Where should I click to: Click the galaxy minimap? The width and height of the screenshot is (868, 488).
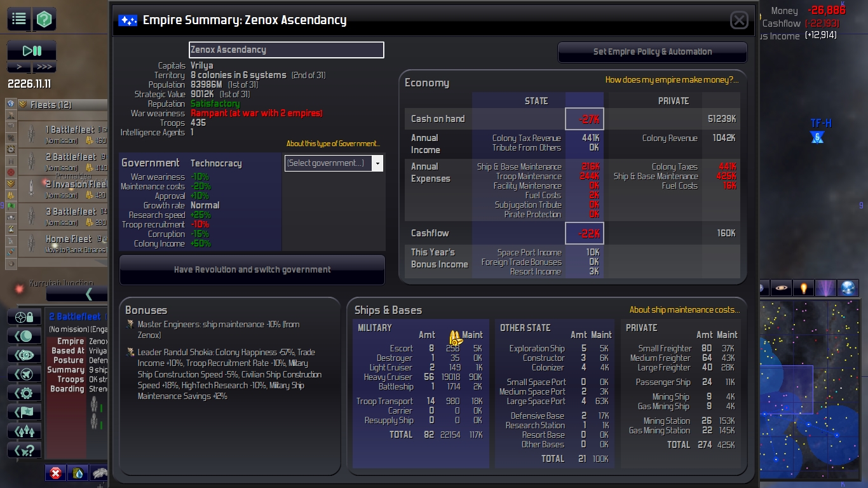point(809,388)
